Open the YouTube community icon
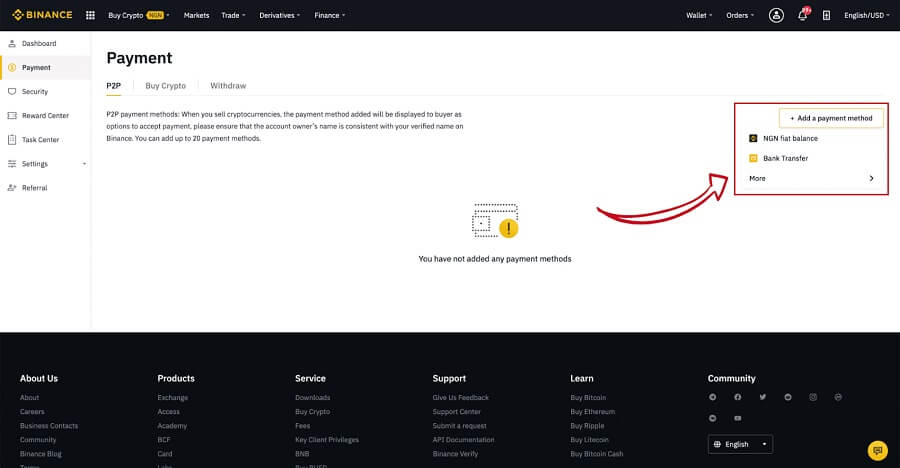The image size is (900, 468). pos(738,418)
